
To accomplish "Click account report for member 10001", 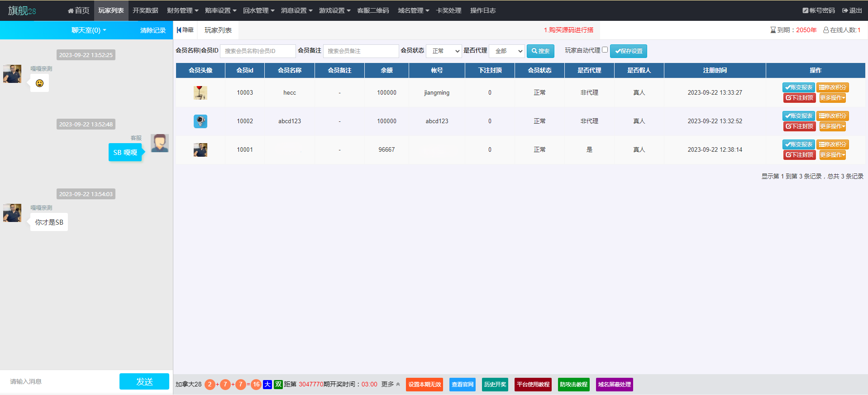I will point(798,145).
